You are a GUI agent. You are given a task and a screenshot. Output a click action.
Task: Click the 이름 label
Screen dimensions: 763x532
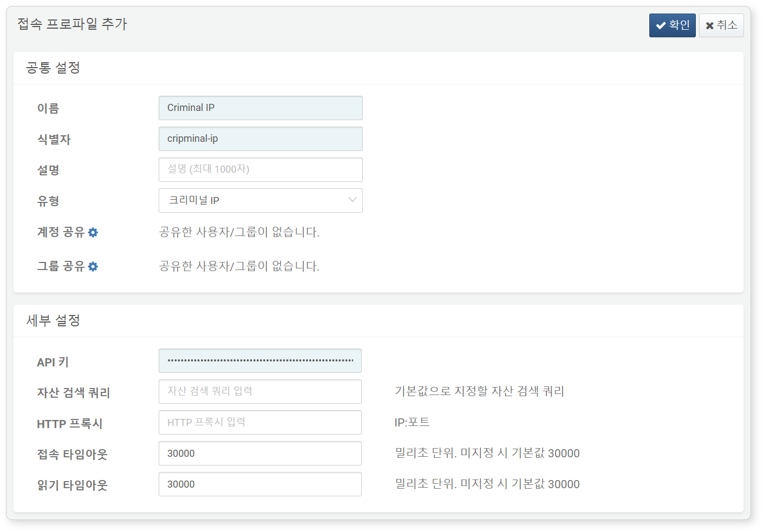point(48,109)
